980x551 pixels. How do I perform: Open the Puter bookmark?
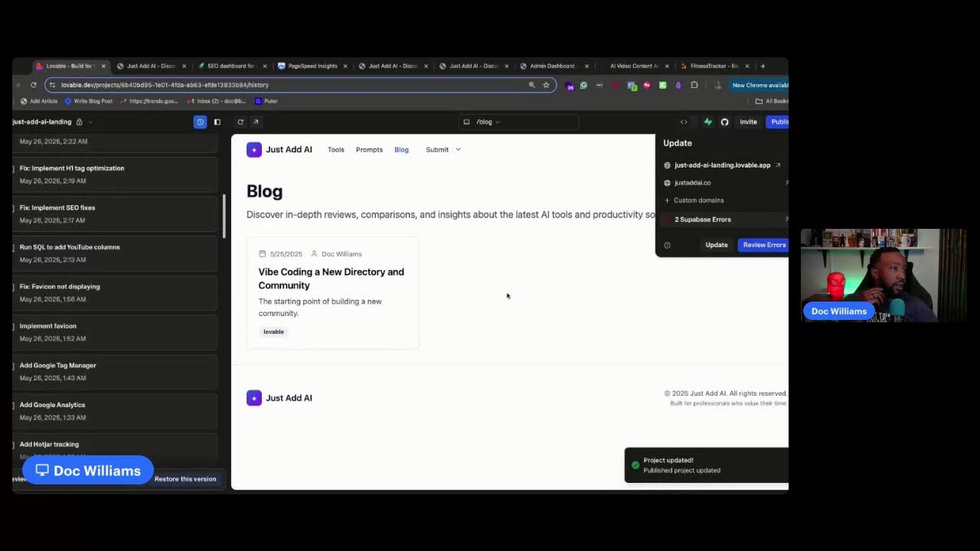tap(266, 101)
